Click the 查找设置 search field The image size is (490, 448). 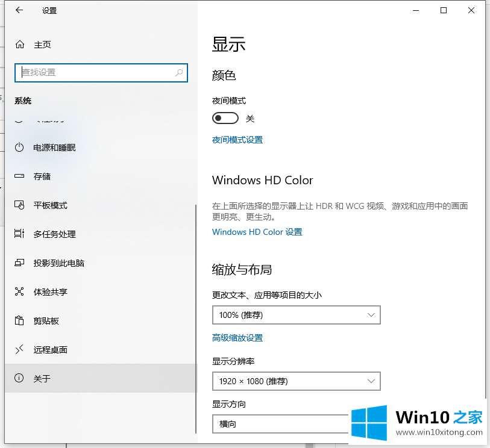click(101, 73)
